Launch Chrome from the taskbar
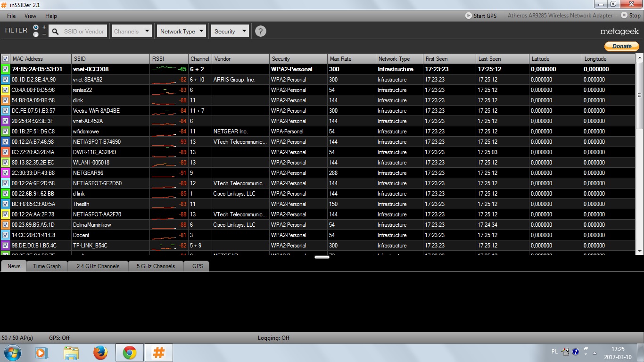This screenshot has height=362, width=644. point(130,353)
